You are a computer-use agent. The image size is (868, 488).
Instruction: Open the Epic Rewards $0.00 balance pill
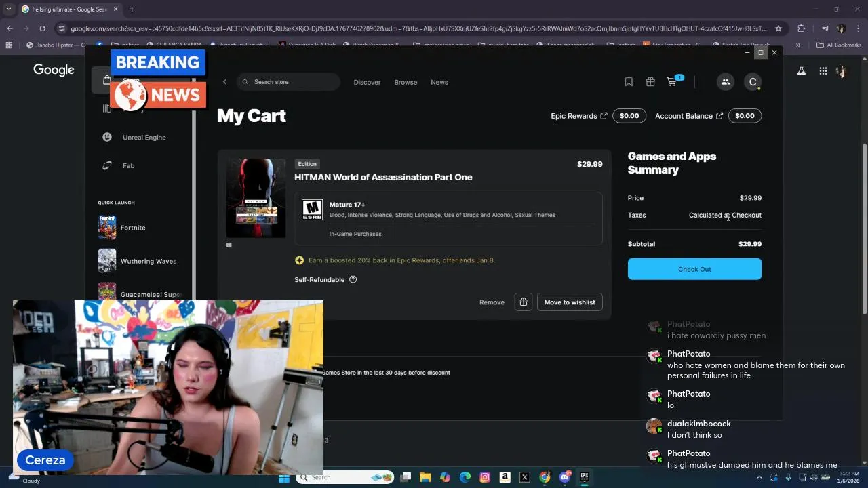629,116
